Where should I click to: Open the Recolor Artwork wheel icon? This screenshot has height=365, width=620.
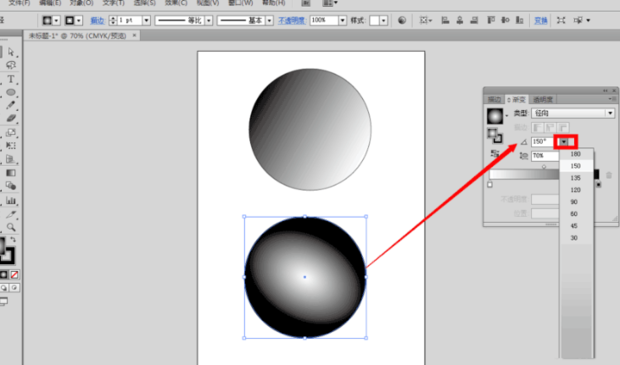pos(402,20)
